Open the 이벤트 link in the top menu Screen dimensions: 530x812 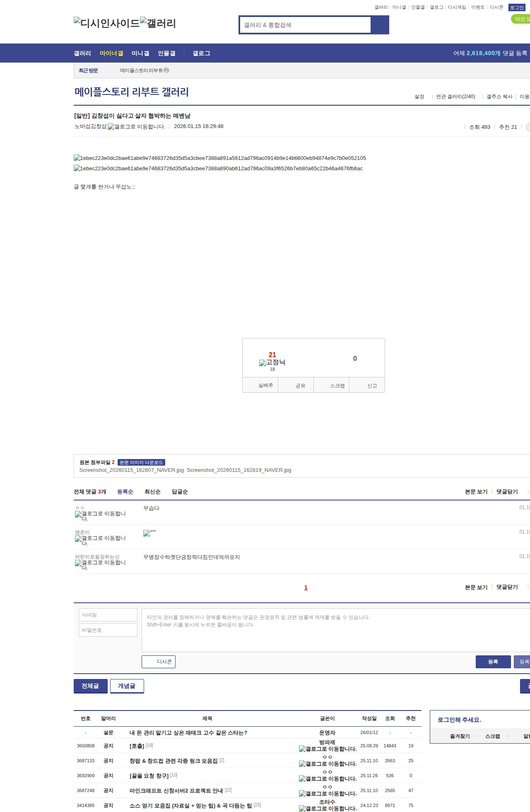[478, 7]
